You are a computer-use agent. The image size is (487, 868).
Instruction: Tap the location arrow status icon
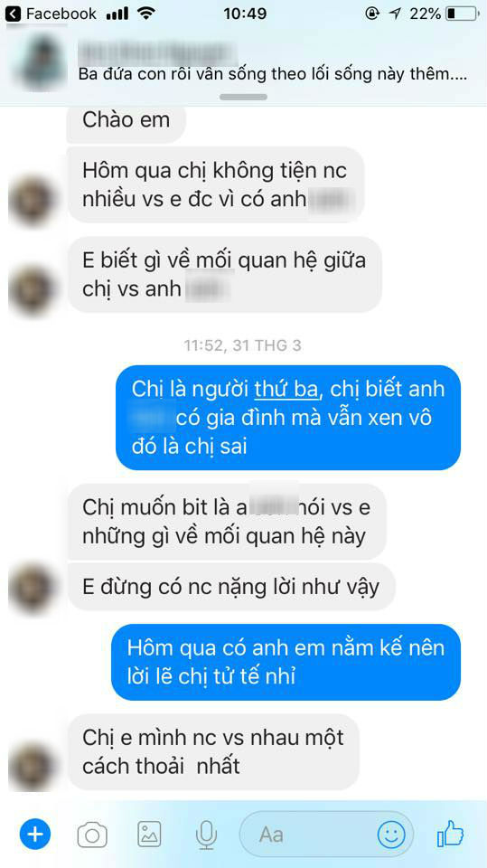[x=395, y=14]
